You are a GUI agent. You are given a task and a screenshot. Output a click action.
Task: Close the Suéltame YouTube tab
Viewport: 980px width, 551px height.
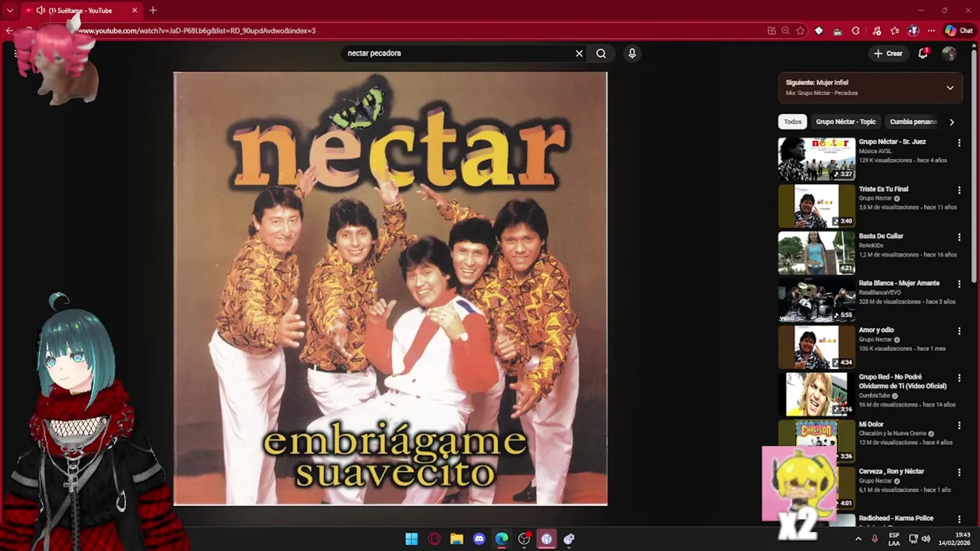point(135,11)
